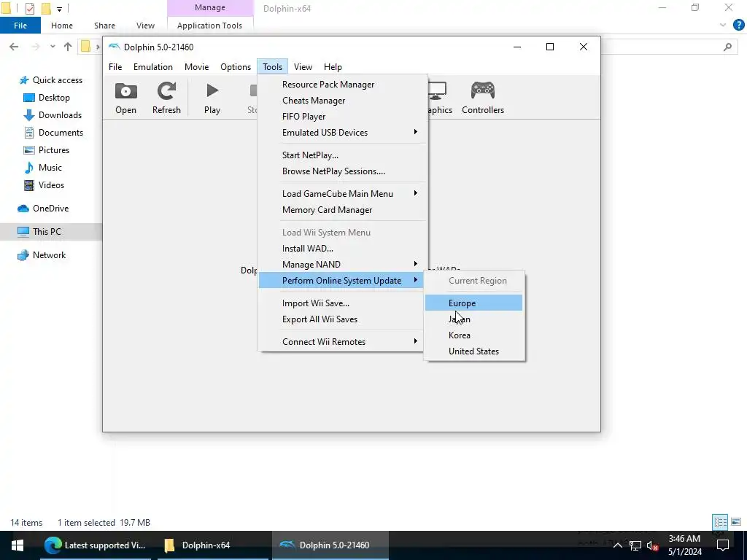The width and height of the screenshot is (747, 560).
Task: Switch to the Explorer Home ribbon tab
Action: point(62,26)
